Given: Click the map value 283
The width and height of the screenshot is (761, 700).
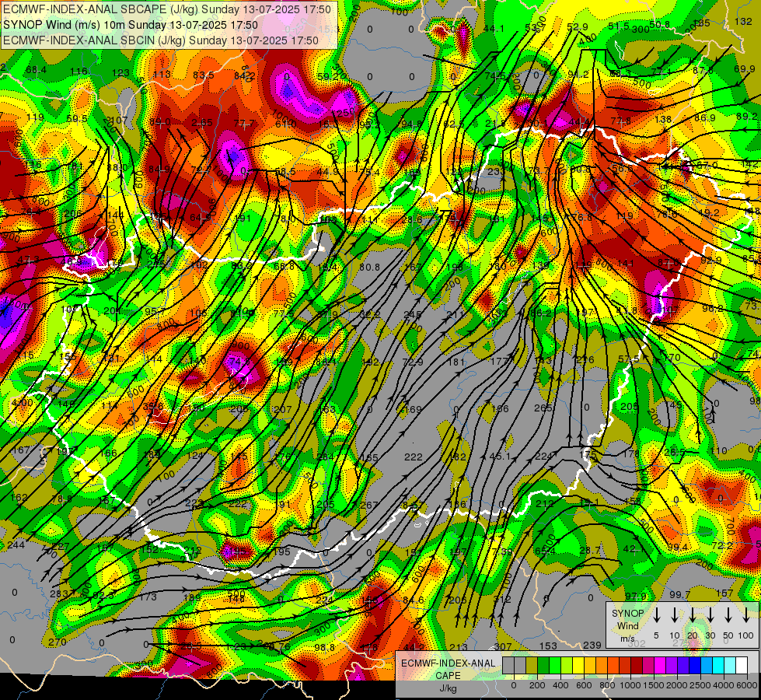Looking at the screenshot, I should point(59,593).
